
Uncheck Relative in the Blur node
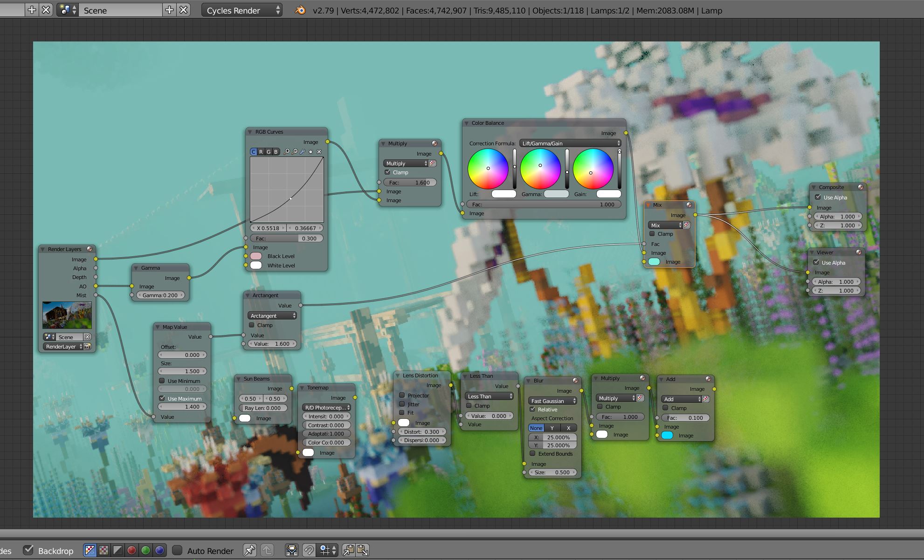point(532,409)
